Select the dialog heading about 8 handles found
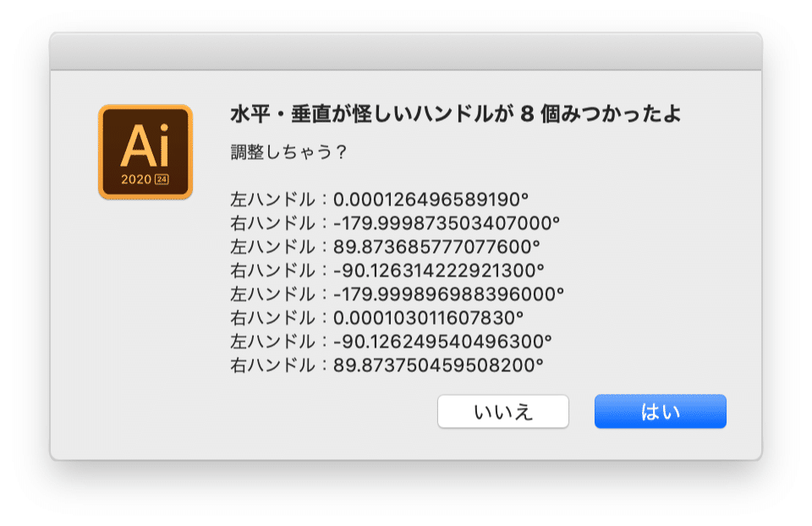812x526 pixels. pos(455,114)
